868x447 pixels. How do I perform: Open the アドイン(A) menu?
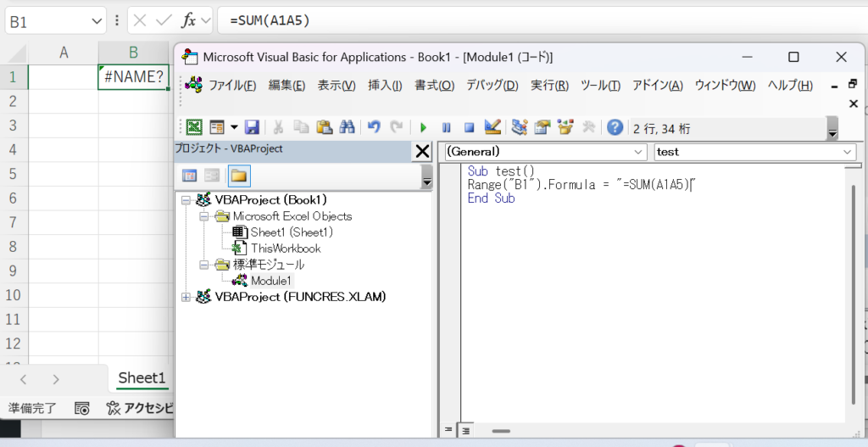tap(658, 86)
